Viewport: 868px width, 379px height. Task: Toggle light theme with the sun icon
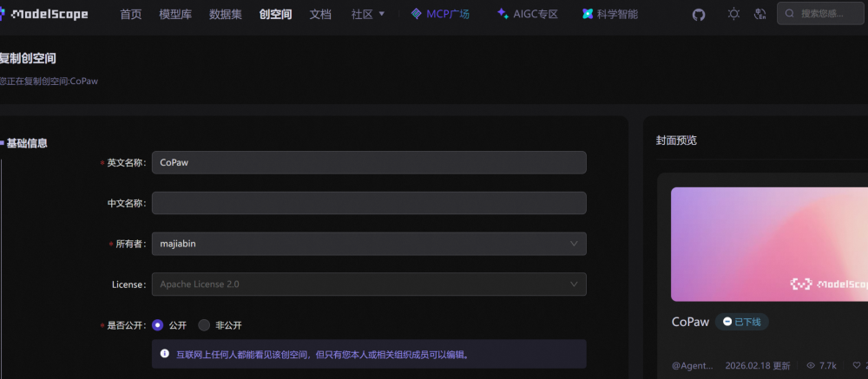pyautogui.click(x=733, y=14)
